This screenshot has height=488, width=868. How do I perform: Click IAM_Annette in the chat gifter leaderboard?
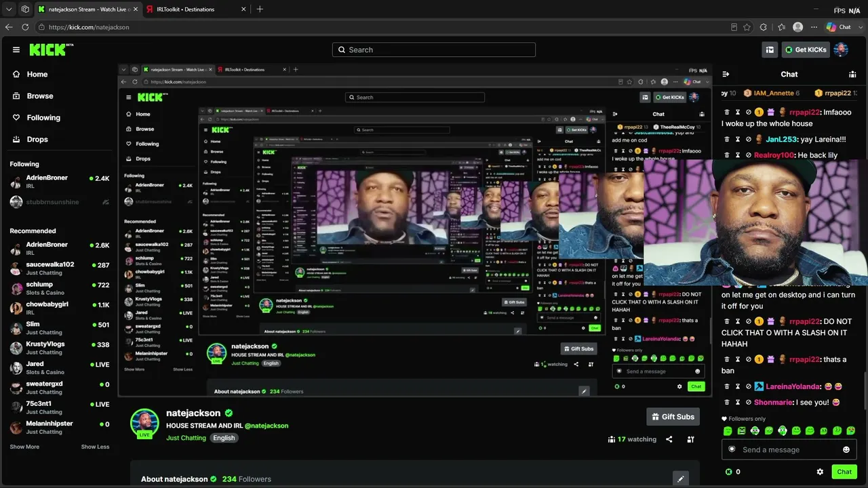773,94
